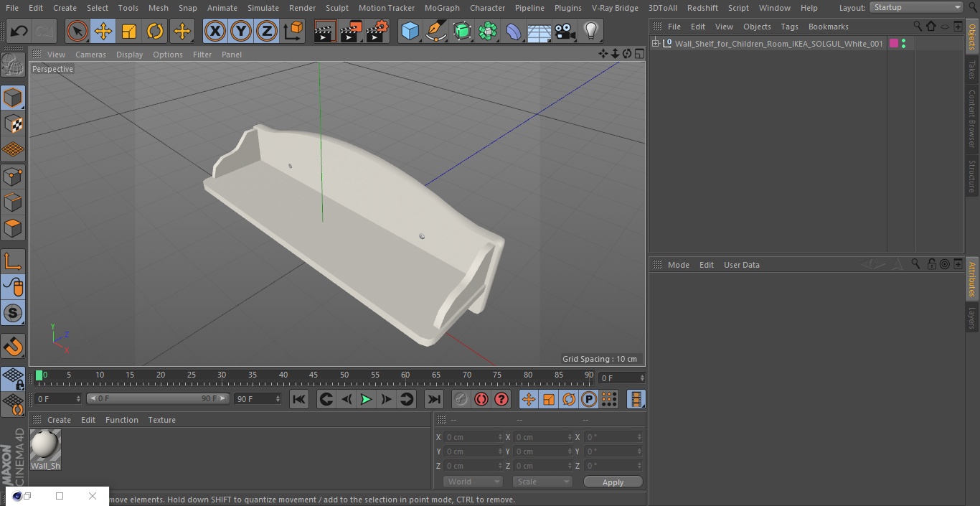The width and height of the screenshot is (980, 506).
Task: Click the Apply button
Action: [613, 482]
